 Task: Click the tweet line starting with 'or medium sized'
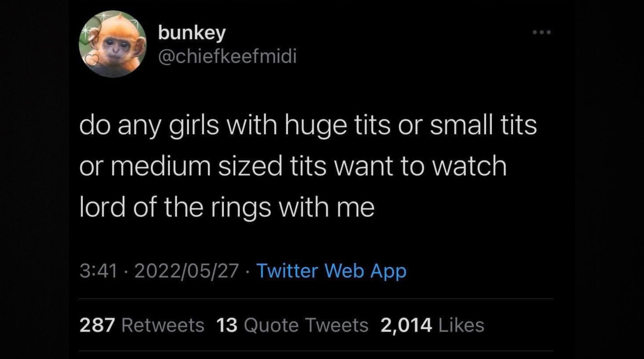(293, 166)
